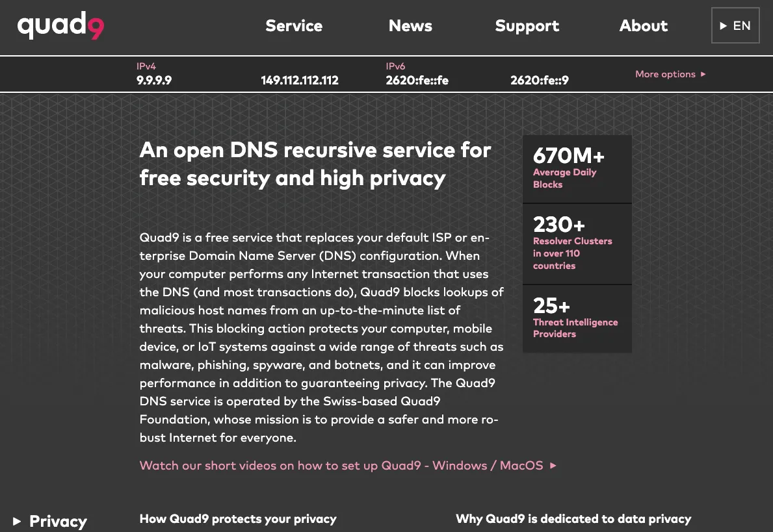Click the secondary address 149.112.112.112
Screen dimensions: 773x532
point(300,81)
